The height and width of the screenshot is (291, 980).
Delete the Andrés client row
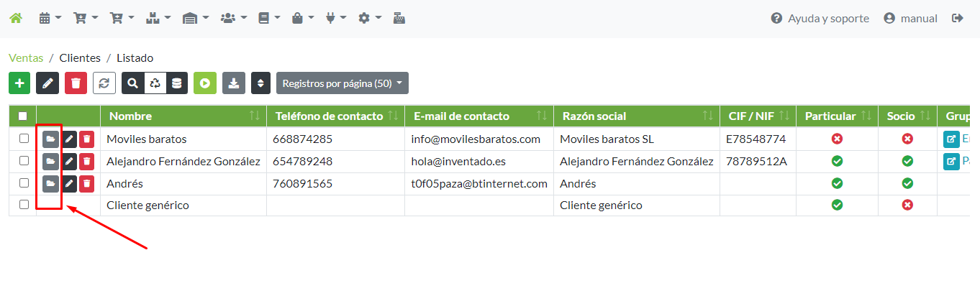(87, 184)
